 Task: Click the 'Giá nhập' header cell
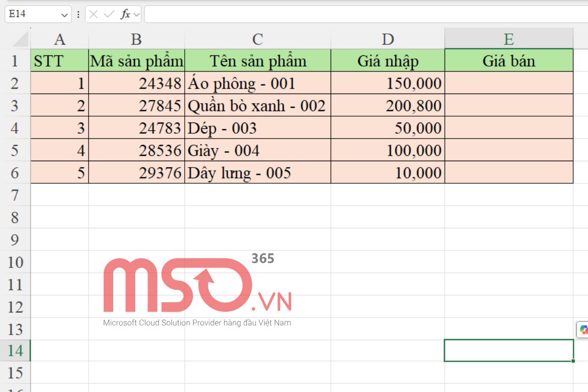coord(388,61)
